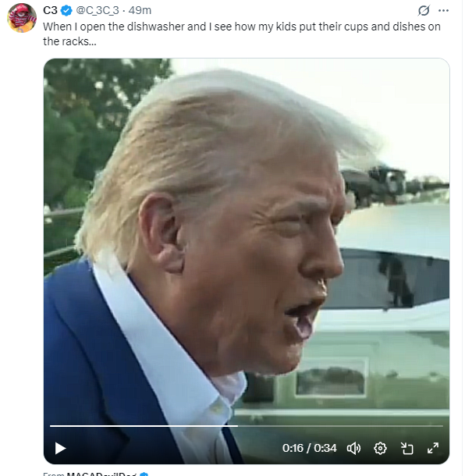Screen dimensions: 465x476
Task: Toggle picture-in-picture mode icon
Action: [x=406, y=448]
